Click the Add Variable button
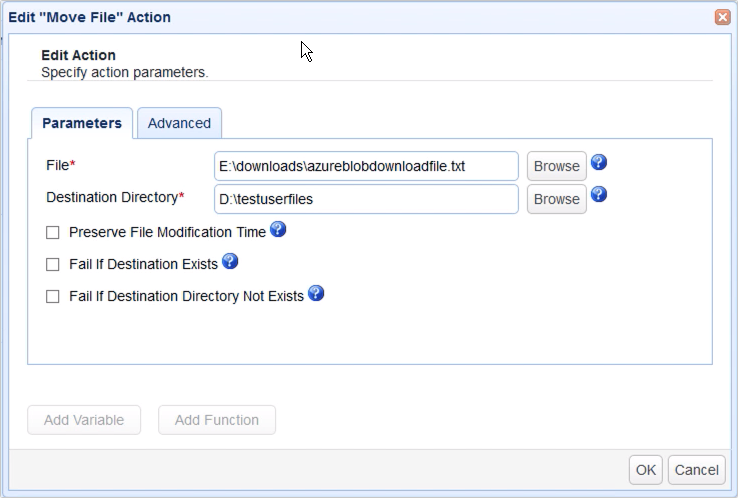The height and width of the screenshot is (498, 738). click(84, 420)
